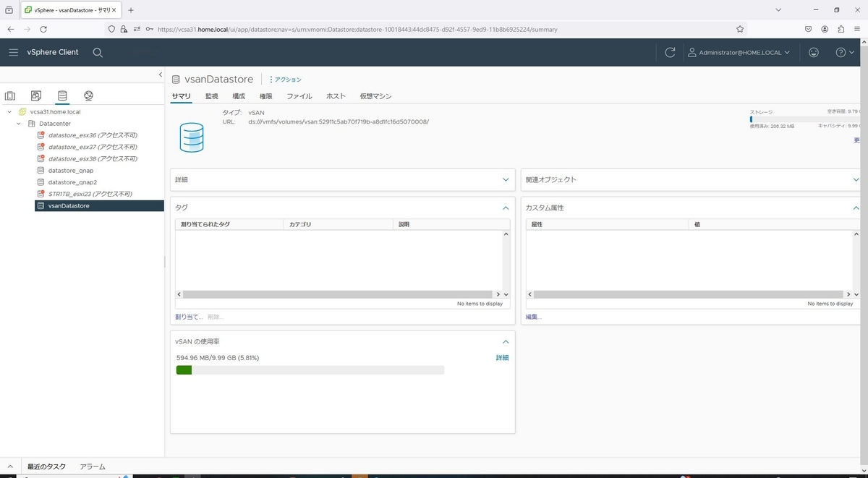
Task: Sort by カテゴリ column header
Action: click(x=338, y=225)
